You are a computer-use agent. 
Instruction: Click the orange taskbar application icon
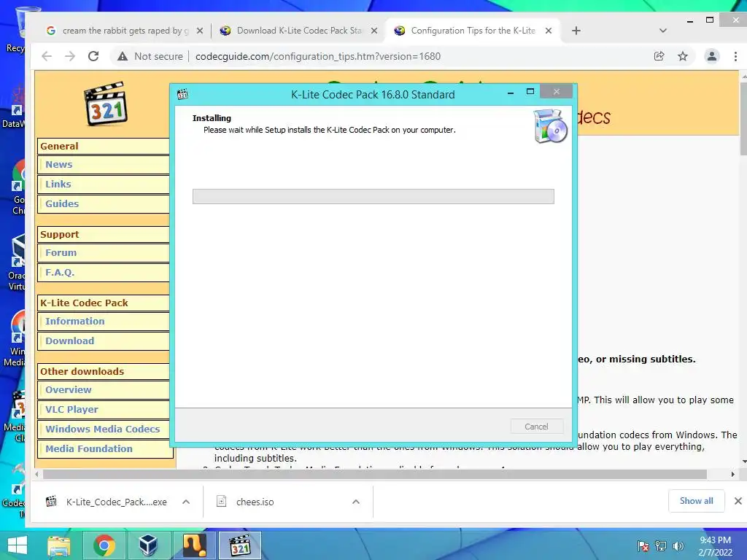(194, 545)
